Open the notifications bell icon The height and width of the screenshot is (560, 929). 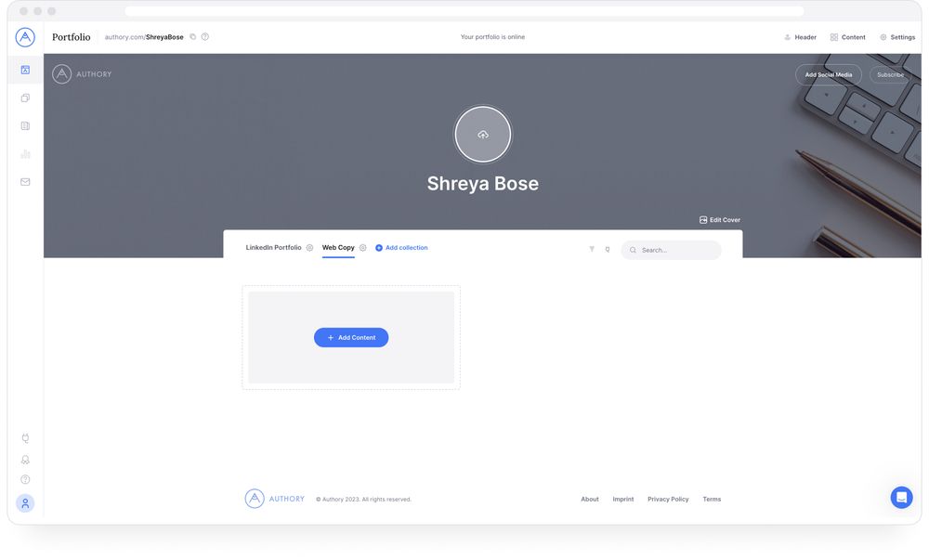[x=24, y=458]
